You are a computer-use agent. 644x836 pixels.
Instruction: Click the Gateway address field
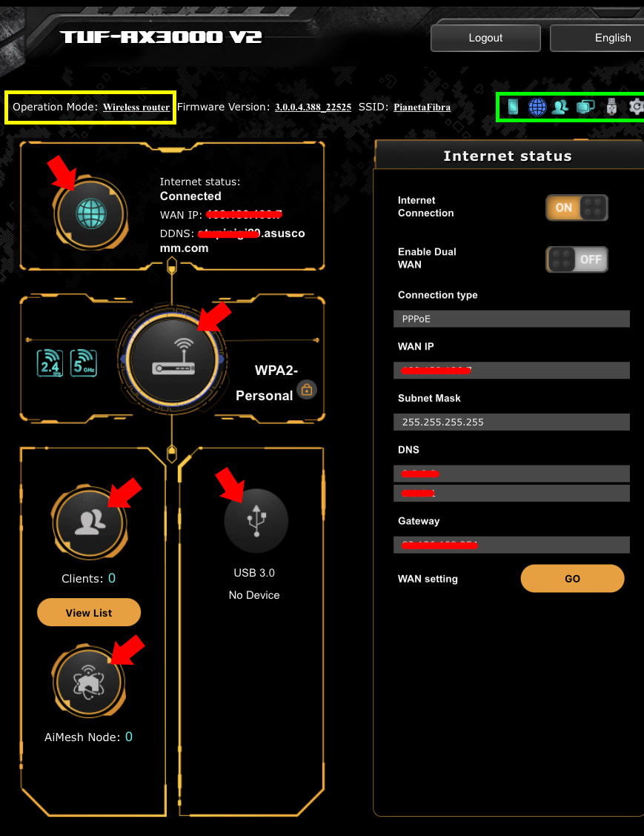(x=512, y=544)
